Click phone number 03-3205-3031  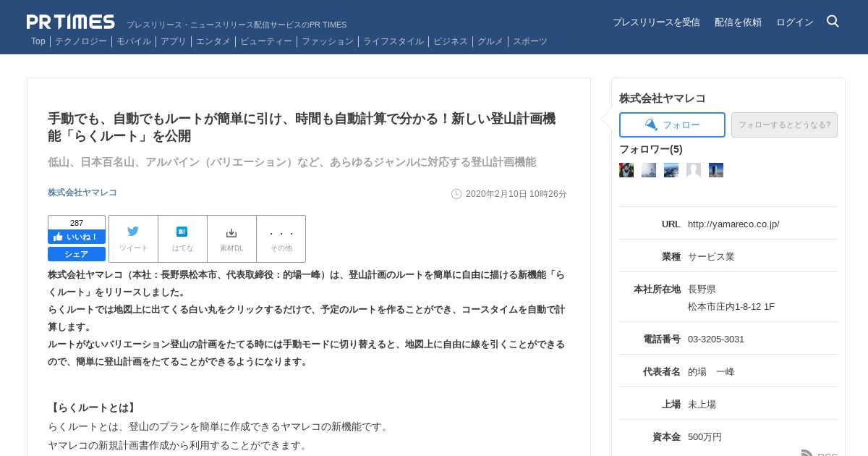click(716, 339)
